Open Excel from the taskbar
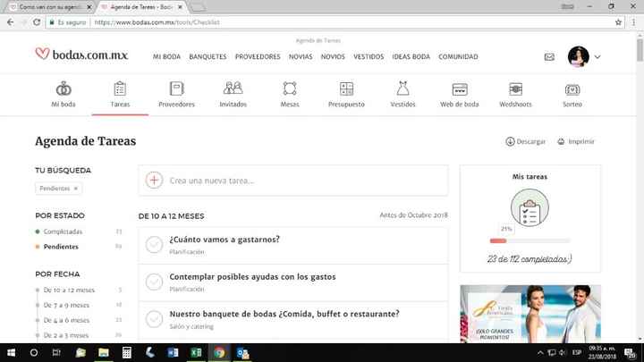The height and width of the screenshot is (362, 644). tap(196, 352)
